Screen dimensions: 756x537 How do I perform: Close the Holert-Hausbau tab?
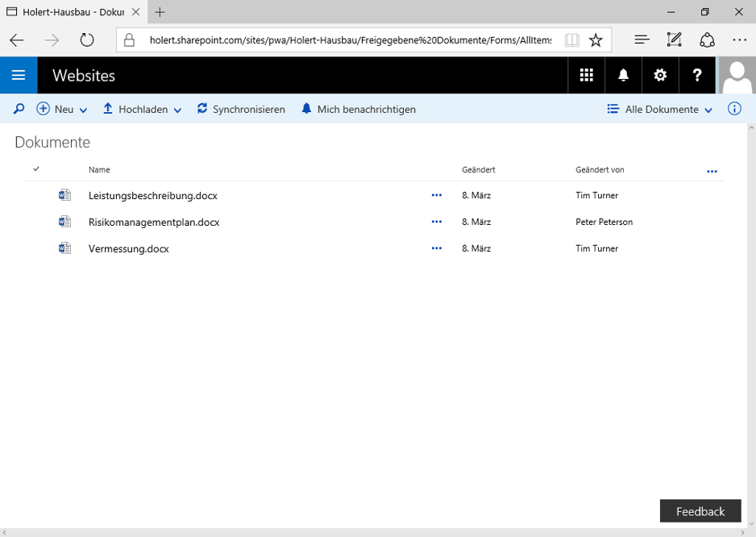coord(136,12)
